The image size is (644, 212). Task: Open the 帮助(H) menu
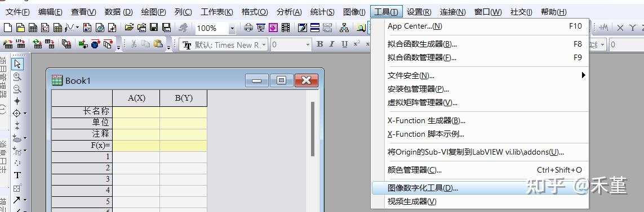point(553,12)
